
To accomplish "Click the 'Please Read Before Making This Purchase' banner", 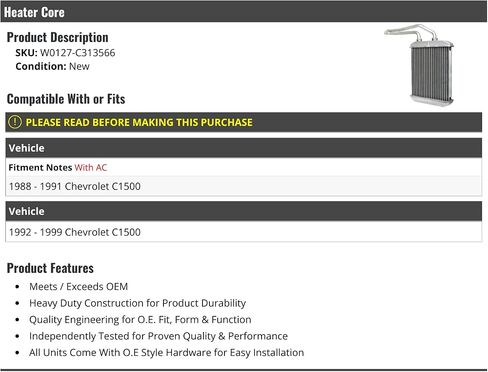I will tap(244, 122).
